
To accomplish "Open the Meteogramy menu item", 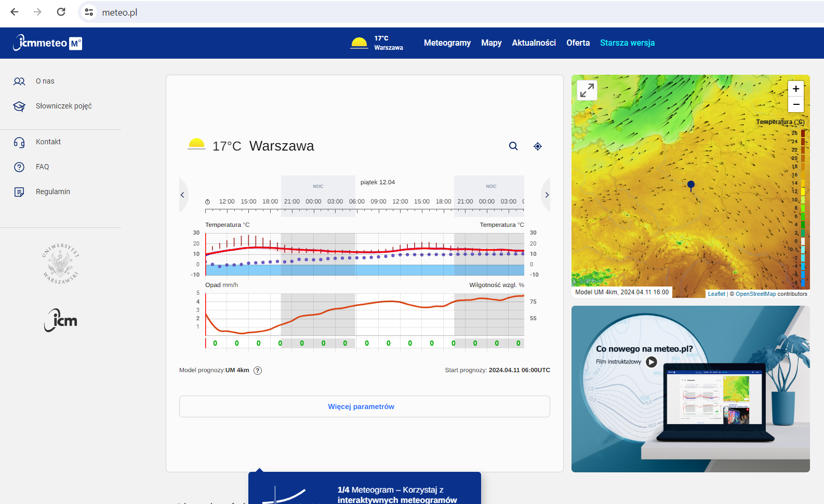I will click(x=447, y=43).
